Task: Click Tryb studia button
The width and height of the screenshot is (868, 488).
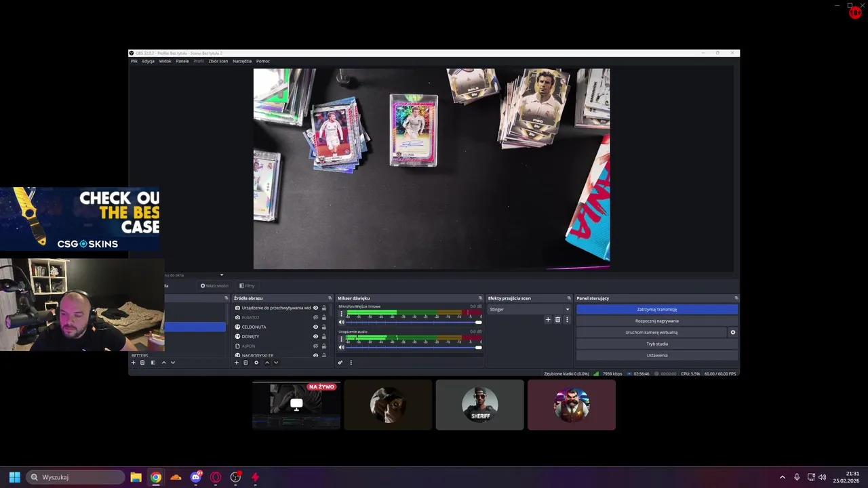Action: (657, 344)
